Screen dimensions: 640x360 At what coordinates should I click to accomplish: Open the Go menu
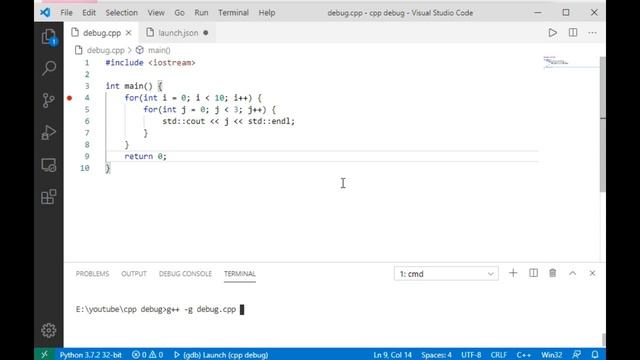pyautogui.click(x=180, y=13)
